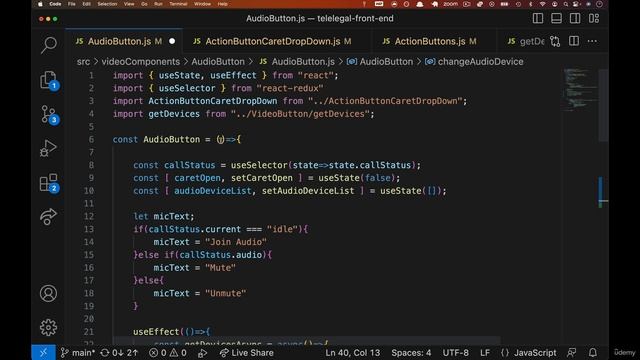Image resolution: width=640 pixels, height=360 pixels.
Task: Open the notifications bell icon
Action: tap(593, 353)
